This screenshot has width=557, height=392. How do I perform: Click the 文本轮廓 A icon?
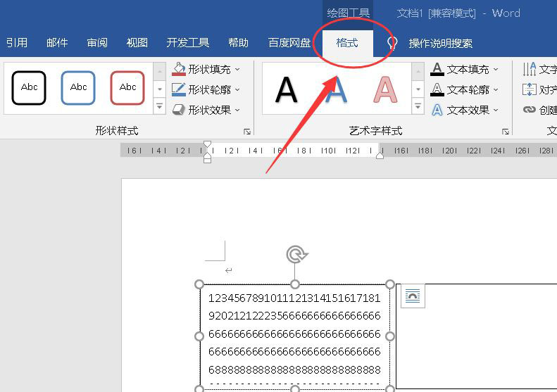pos(437,89)
